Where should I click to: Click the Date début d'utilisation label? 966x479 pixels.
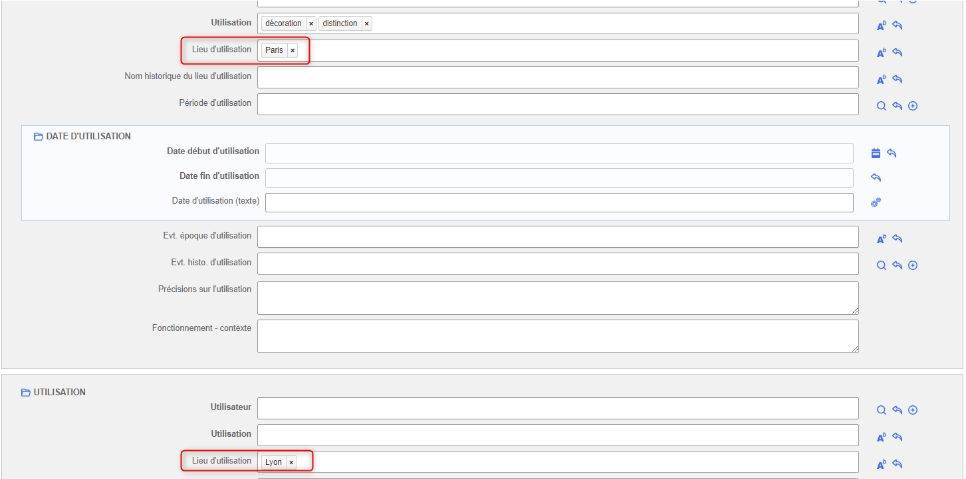213,151
